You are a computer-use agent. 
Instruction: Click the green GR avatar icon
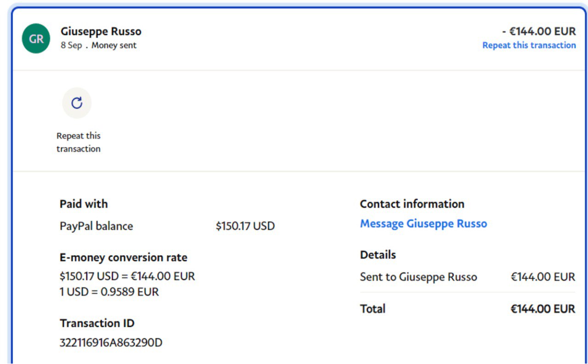36,39
